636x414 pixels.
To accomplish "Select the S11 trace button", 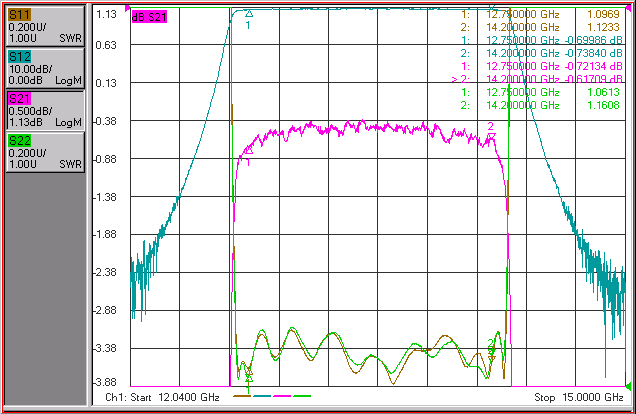I will pos(45,26).
